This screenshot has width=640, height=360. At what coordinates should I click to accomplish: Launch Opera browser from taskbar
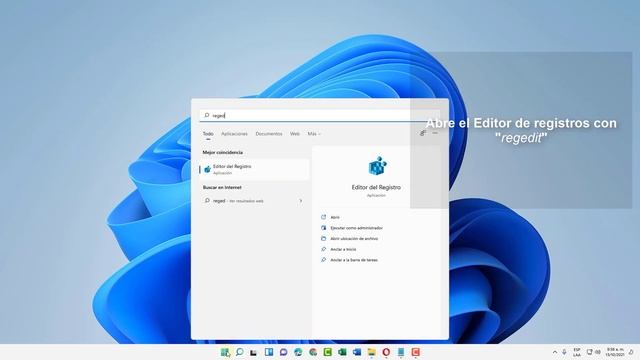pos(386,352)
